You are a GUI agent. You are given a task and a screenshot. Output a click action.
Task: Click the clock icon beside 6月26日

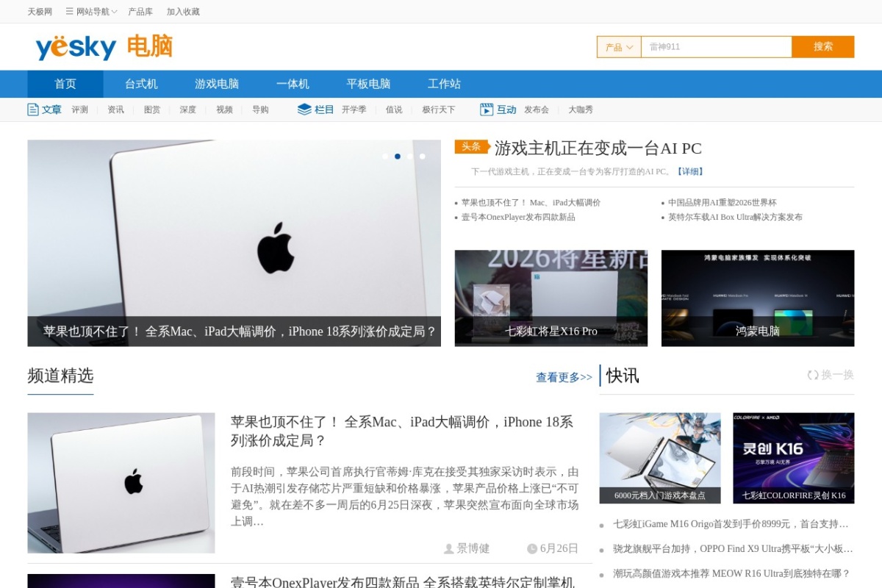pyautogui.click(x=532, y=548)
